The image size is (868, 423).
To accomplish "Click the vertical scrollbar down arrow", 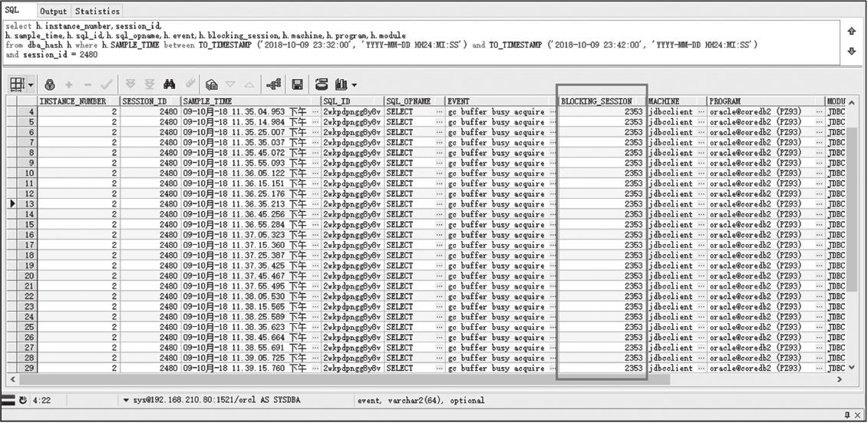I will tap(852, 368).
